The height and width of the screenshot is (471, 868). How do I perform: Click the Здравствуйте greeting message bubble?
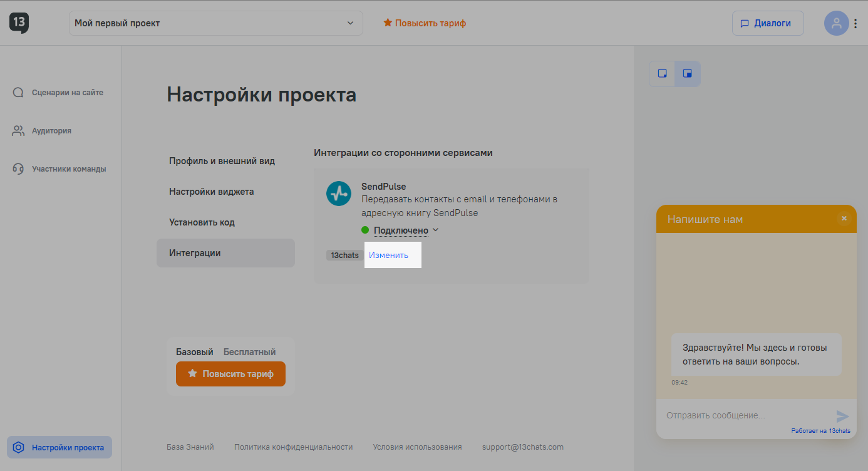pyautogui.click(x=757, y=355)
